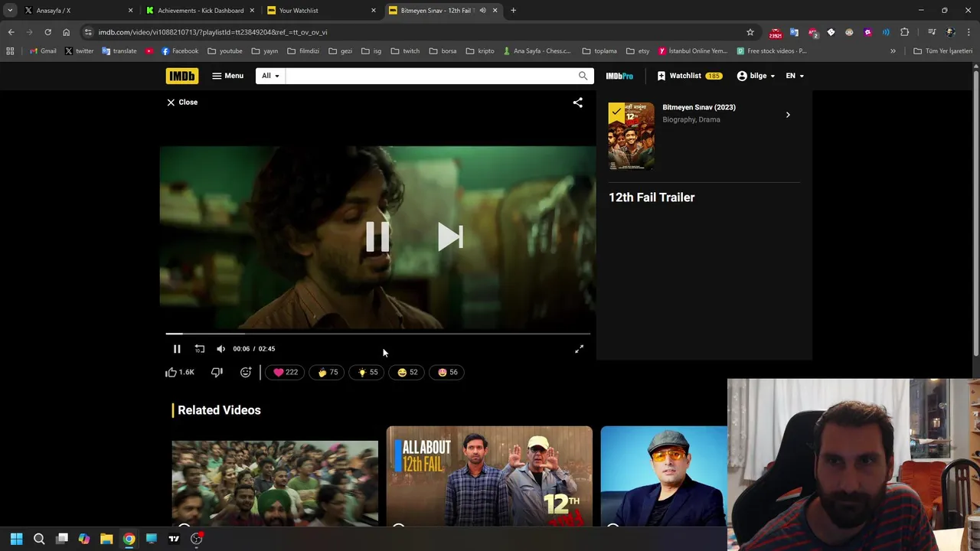Open the Gmail bookmark
Screen dimensions: 980x551
tap(43, 51)
